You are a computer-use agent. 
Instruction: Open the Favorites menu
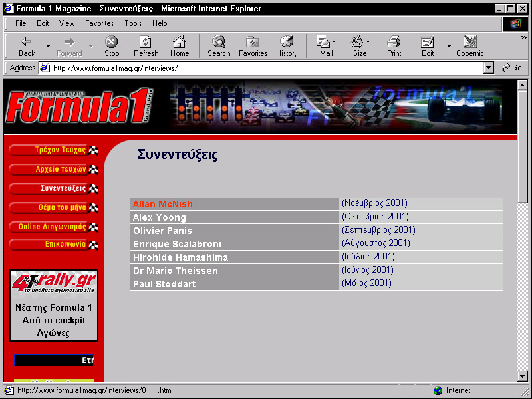(99, 23)
